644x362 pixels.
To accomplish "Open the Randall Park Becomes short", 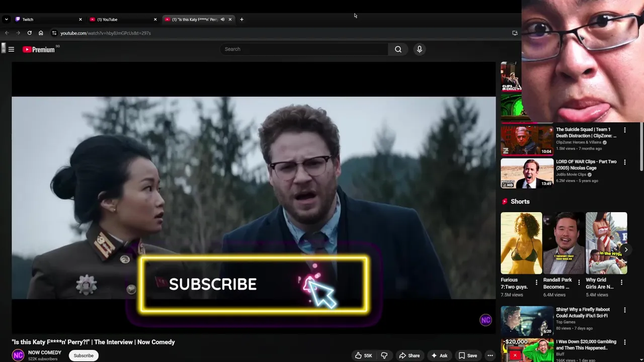I will (x=563, y=243).
